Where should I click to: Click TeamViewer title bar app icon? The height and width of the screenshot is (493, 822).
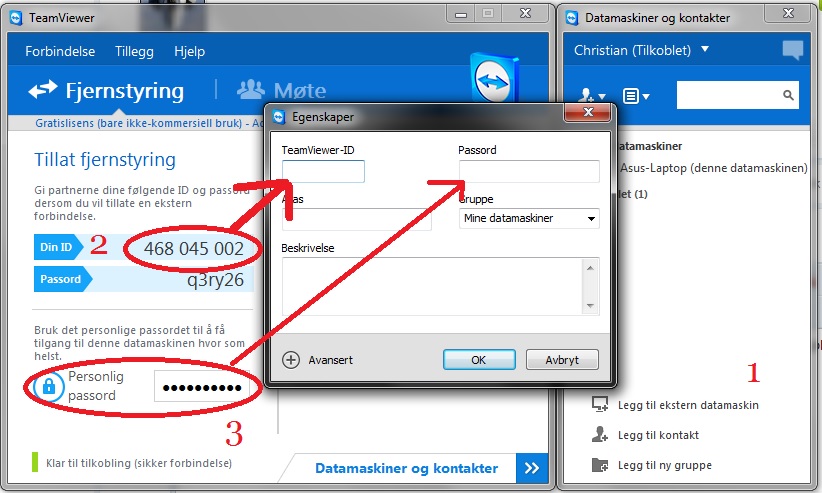coord(16,18)
